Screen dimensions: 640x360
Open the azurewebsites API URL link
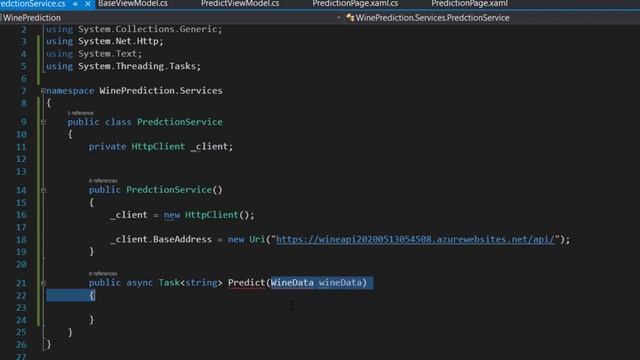(415, 239)
